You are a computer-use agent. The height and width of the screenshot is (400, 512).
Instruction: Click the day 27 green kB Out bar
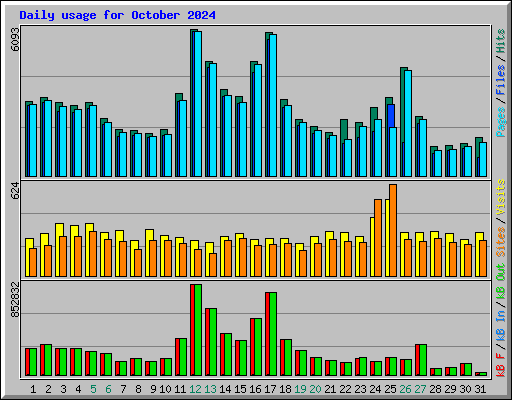point(423,360)
